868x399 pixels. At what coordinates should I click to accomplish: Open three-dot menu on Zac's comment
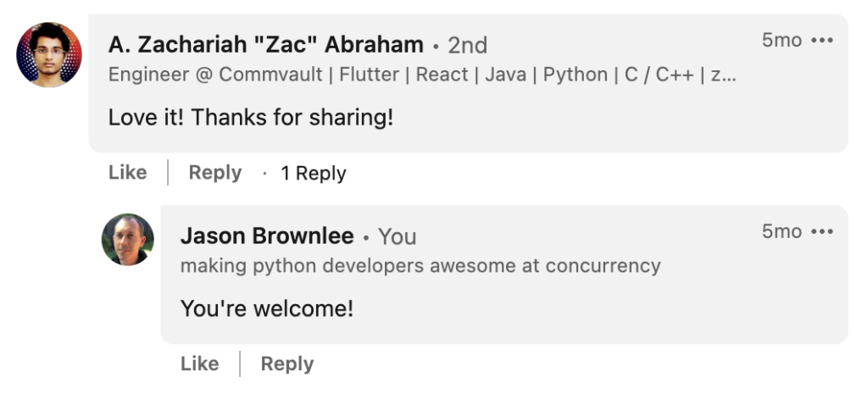822,41
